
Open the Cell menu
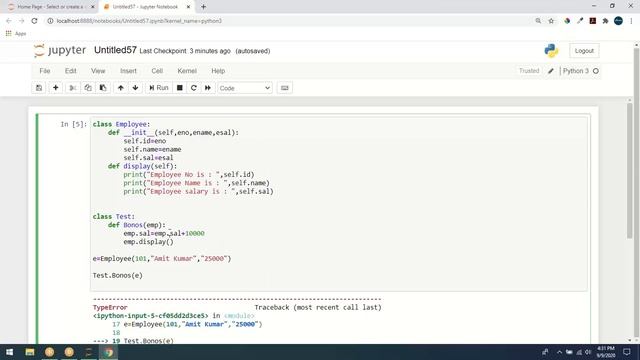pos(157,71)
